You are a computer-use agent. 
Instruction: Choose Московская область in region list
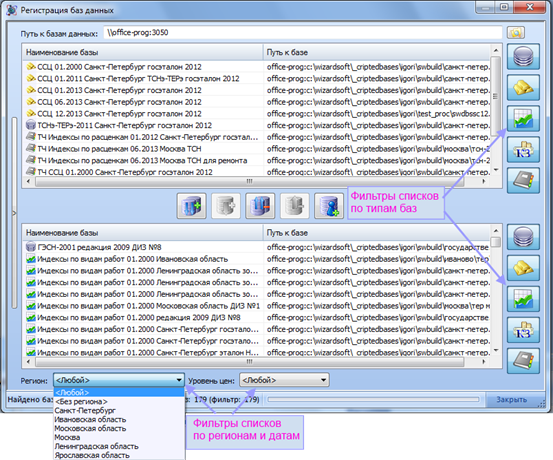(x=119, y=428)
